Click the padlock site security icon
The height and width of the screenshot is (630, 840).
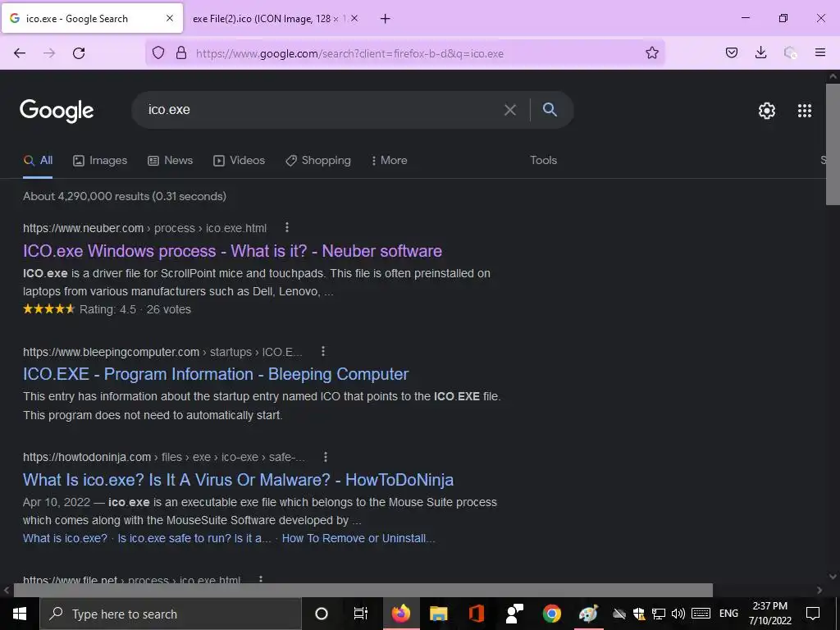point(181,53)
